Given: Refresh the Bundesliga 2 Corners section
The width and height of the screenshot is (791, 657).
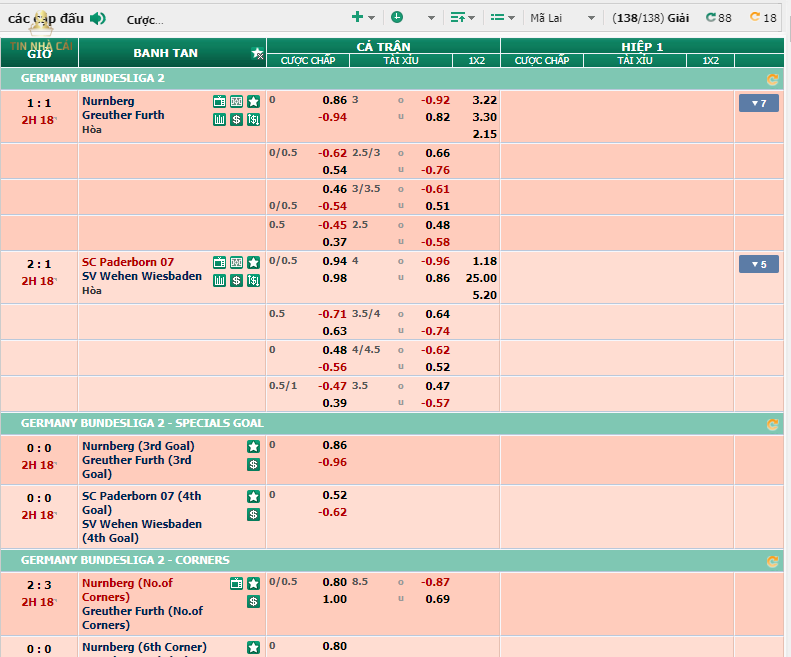Looking at the screenshot, I should point(772,561).
